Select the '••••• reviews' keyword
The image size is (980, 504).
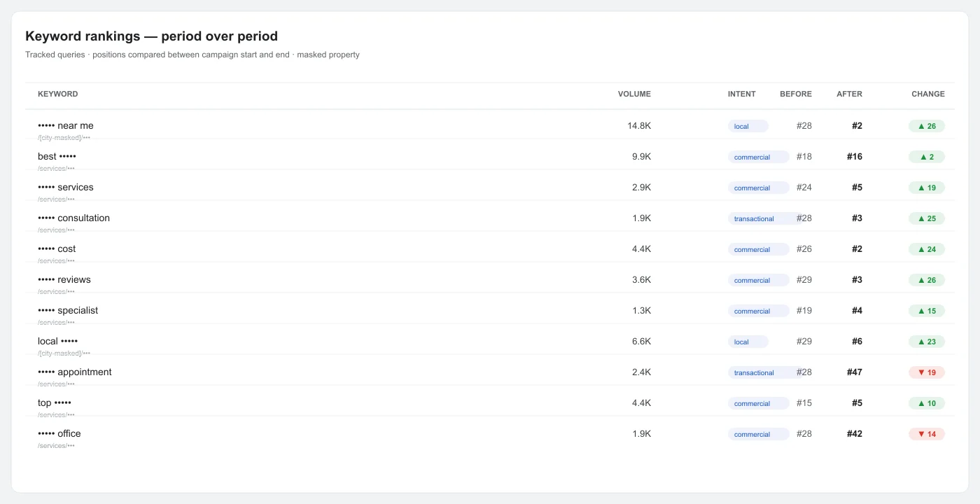[x=64, y=280]
